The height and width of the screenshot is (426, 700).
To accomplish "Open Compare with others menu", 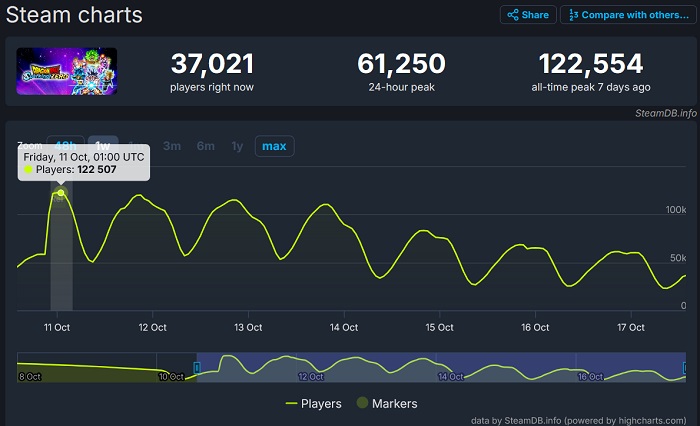I will tap(628, 15).
